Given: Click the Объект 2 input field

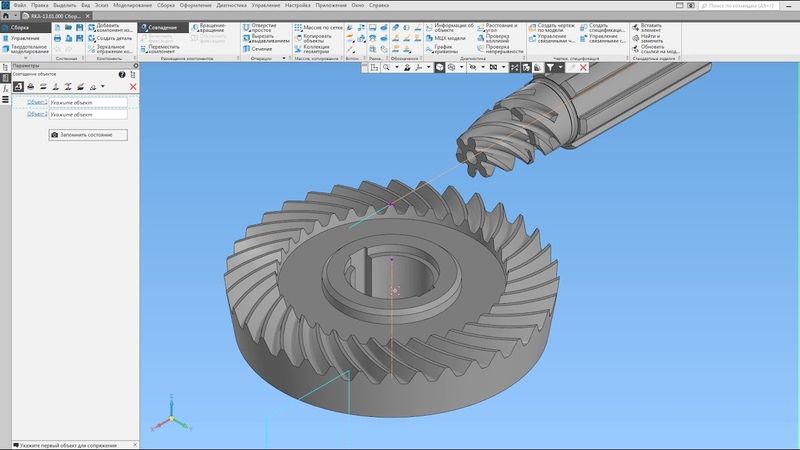Looking at the screenshot, I should pos(88,114).
